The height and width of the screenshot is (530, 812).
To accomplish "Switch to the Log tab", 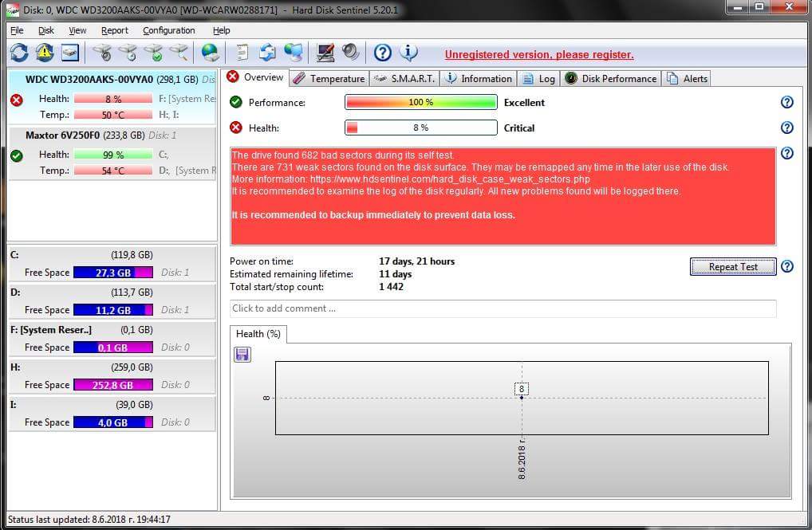I will [x=538, y=79].
